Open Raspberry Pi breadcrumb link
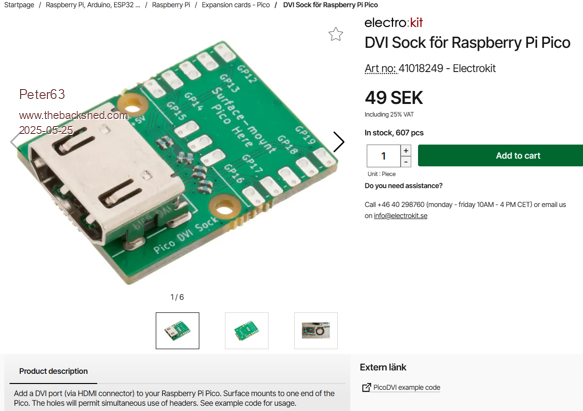The width and height of the screenshot is (583, 411). (171, 5)
